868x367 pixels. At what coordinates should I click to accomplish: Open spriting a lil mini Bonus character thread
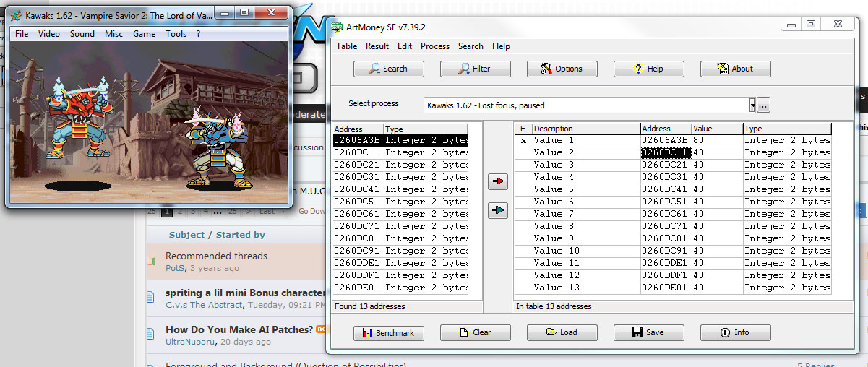245,293
